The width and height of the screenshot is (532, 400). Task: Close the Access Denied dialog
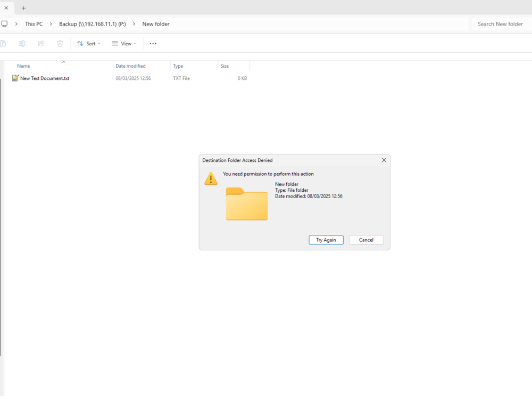[x=384, y=160]
